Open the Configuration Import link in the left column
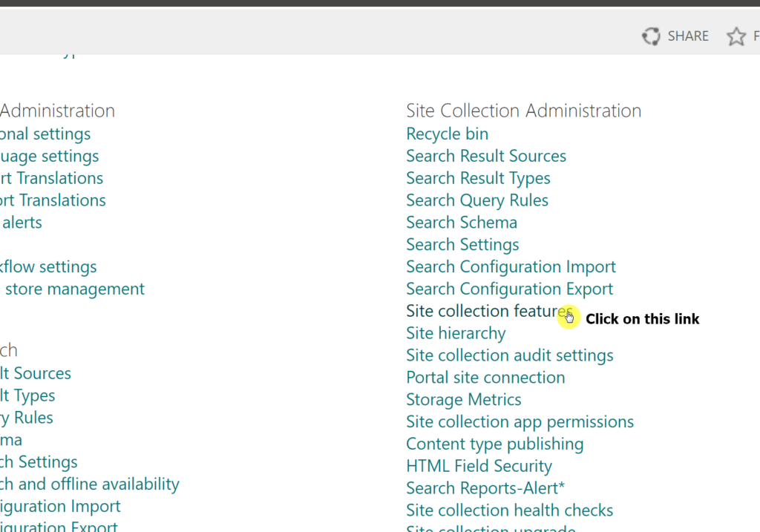Viewport: 760px width, 532px height. 60,507
